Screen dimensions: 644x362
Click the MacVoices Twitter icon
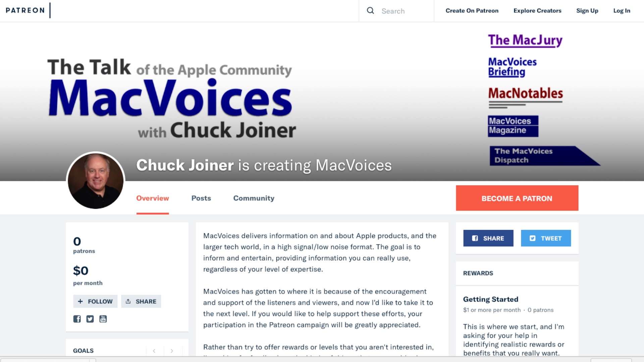click(90, 319)
